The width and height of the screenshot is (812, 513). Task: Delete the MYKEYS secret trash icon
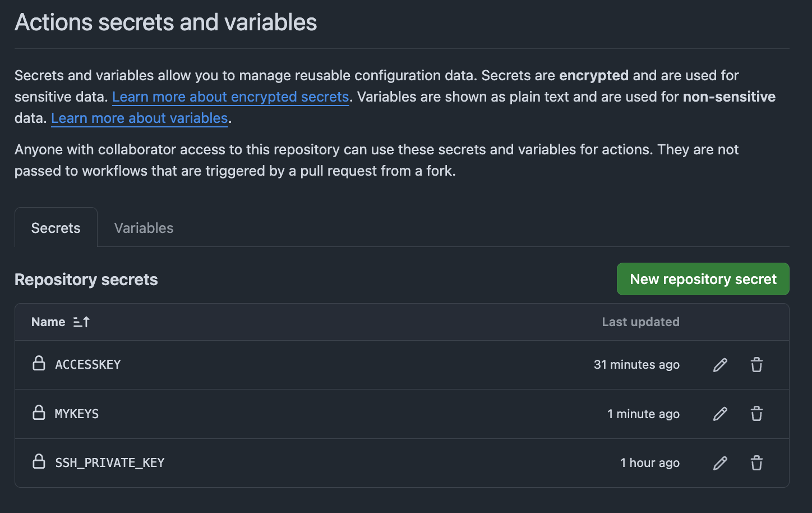tap(756, 414)
